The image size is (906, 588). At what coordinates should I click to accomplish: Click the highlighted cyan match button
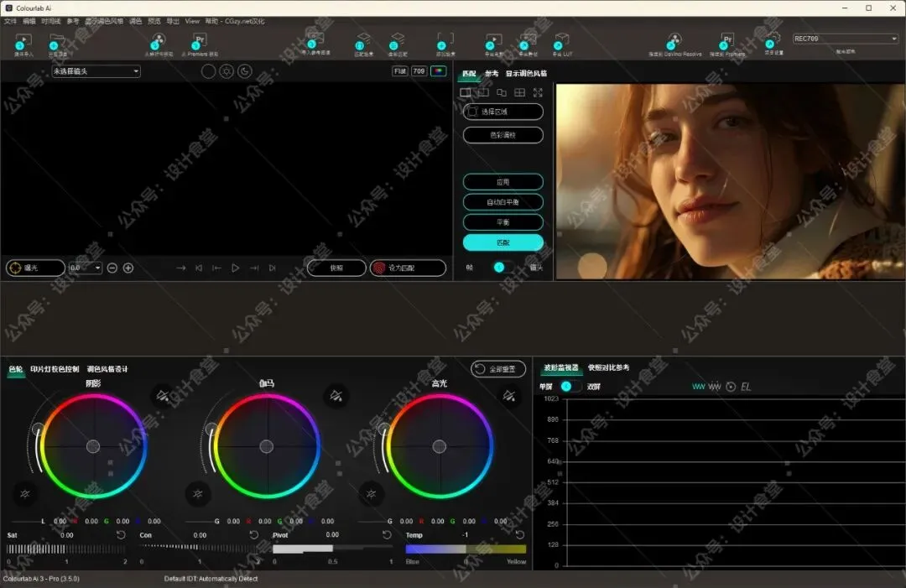pos(503,242)
